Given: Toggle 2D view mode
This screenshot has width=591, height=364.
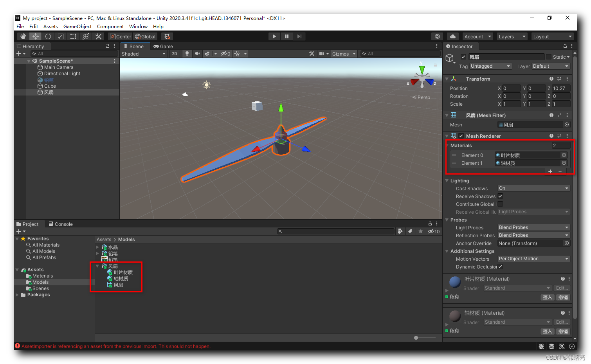Looking at the screenshot, I should (x=175, y=54).
